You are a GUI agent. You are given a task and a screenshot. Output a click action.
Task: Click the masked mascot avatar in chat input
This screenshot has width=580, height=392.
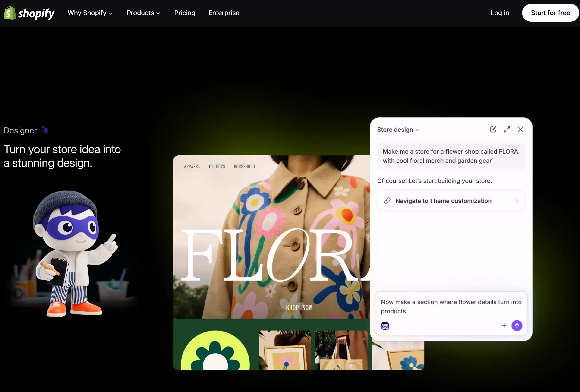(385, 326)
